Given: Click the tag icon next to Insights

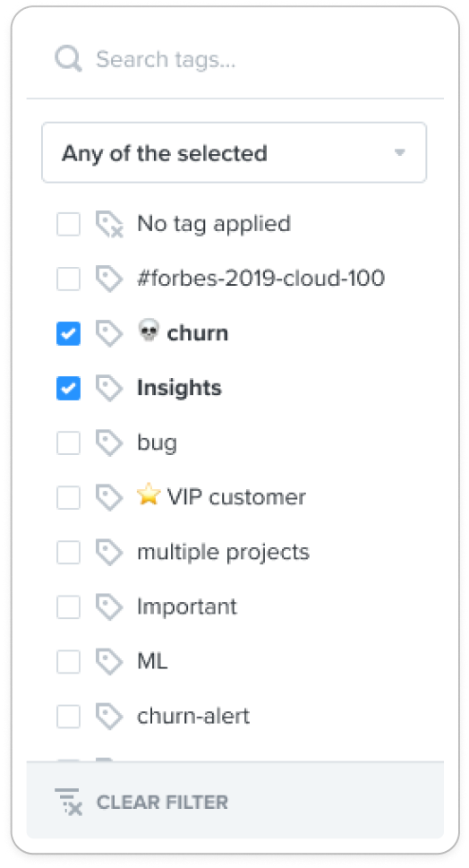Looking at the screenshot, I should 109,388.
